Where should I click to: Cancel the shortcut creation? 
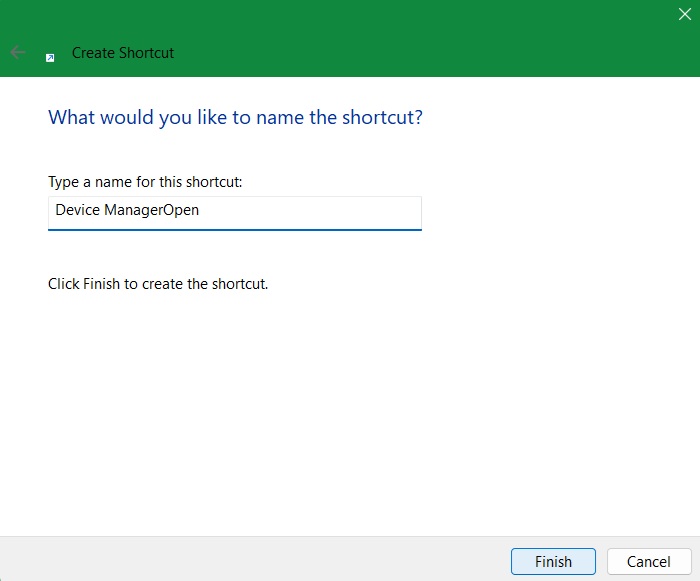(x=647, y=562)
